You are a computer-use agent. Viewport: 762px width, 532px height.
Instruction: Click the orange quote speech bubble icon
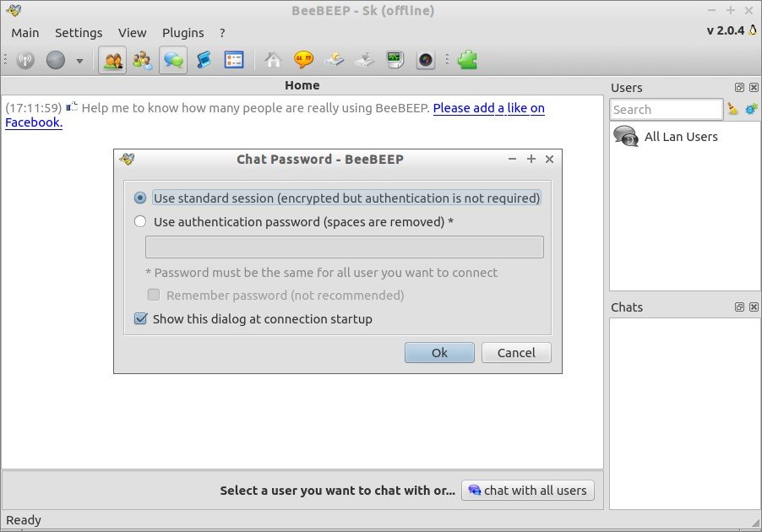coord(304,60)
